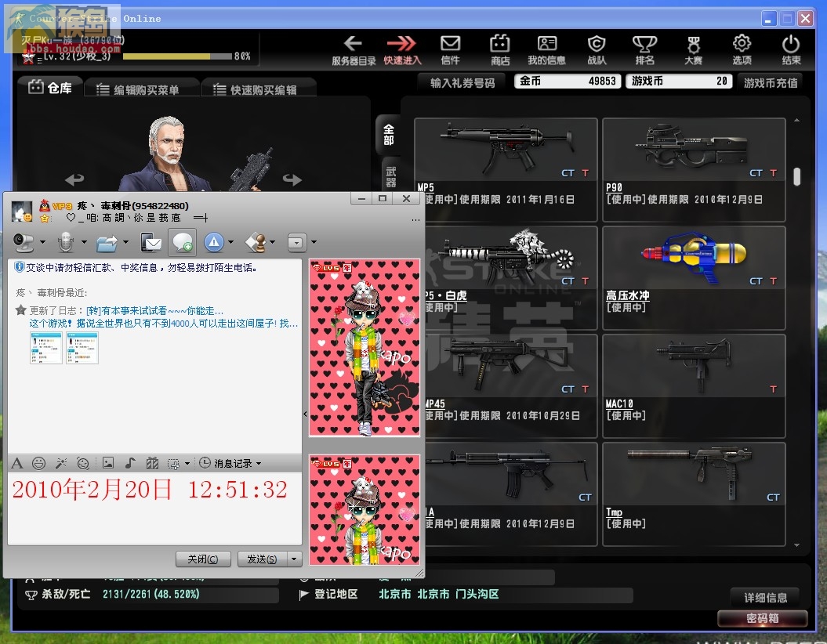Insert a picture with the image icon
This screenshot has width=827, height=644.
[108, 463]
